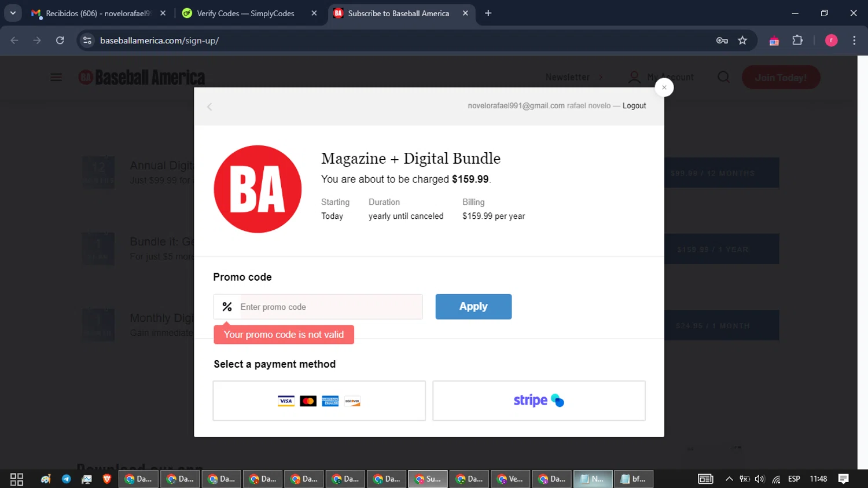Open the Chrome profile avatar

(831, 41)
